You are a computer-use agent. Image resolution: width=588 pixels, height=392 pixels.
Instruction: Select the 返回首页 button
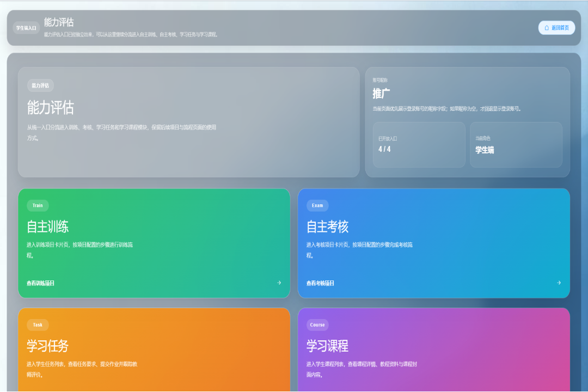click(x=556, y=28)
